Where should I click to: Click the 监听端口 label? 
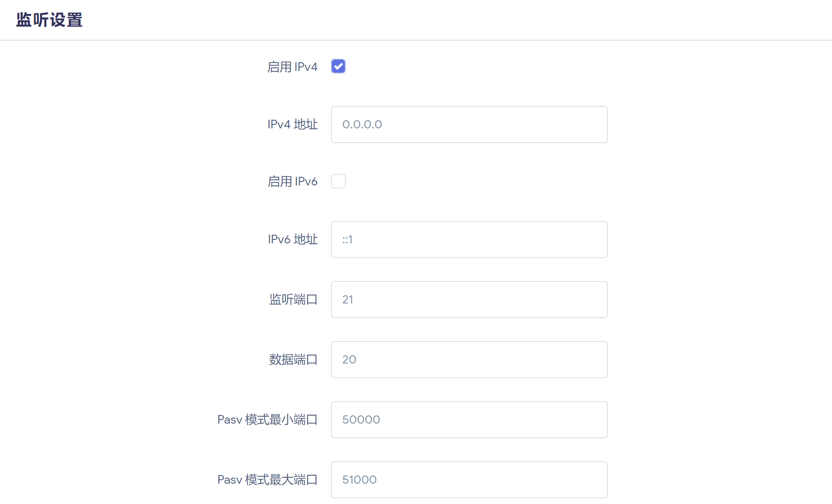293,299
